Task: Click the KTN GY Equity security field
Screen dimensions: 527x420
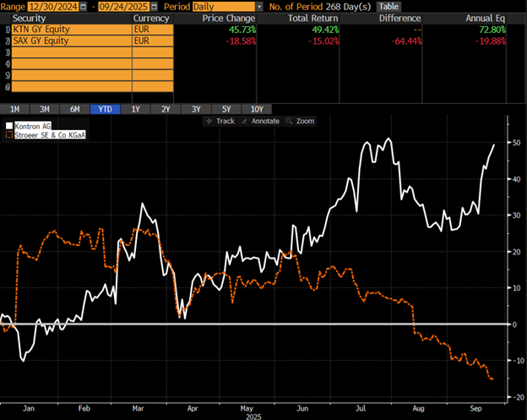Action: pyautogui.click(x=68, y=28)
